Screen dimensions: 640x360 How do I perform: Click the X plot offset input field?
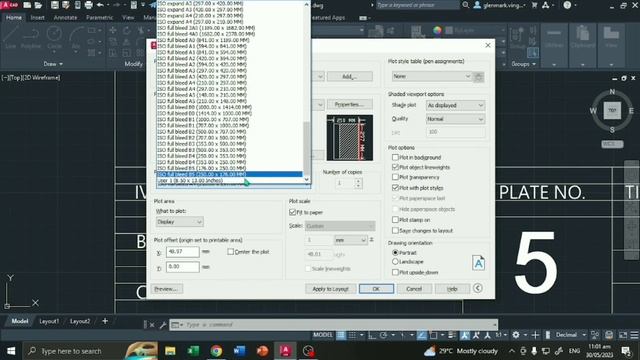point(183,252)
